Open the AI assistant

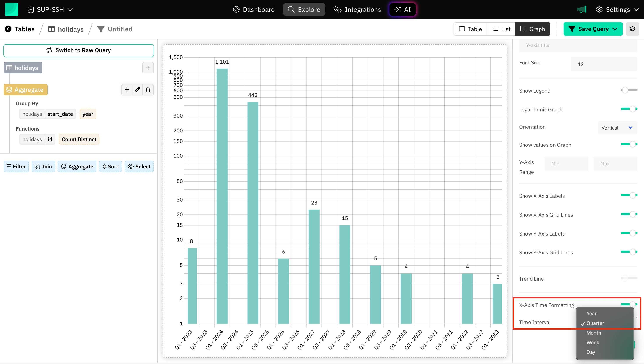point(403,9)
